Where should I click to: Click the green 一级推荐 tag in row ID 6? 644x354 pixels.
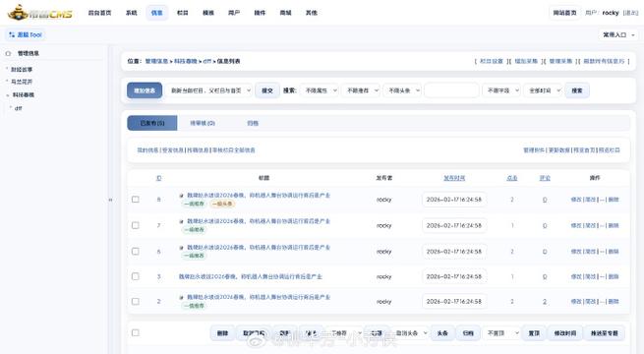(194, 256)
